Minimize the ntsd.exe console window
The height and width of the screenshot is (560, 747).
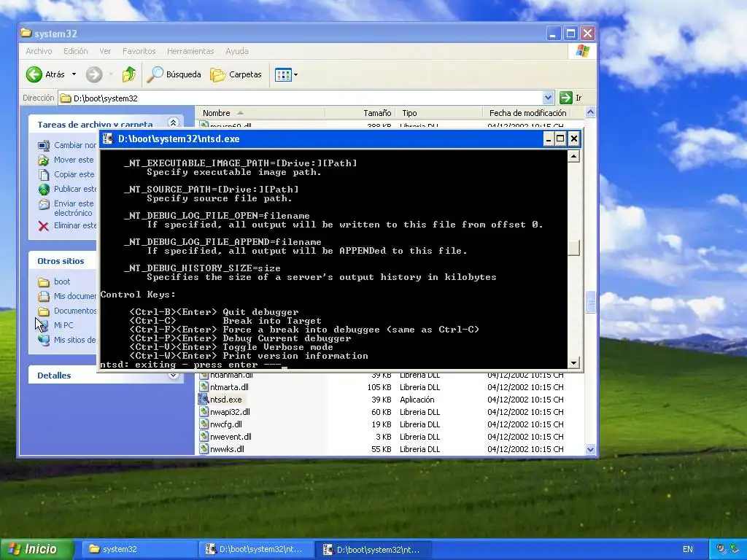click(x=549, y=139)
